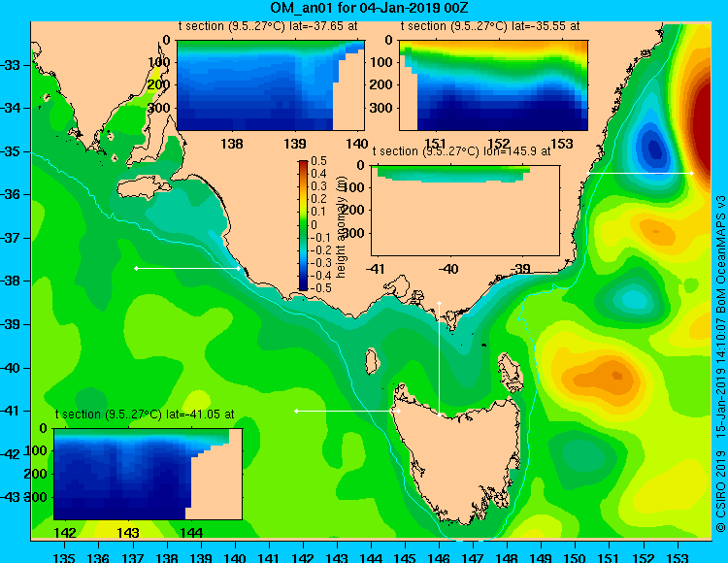Click the "lon=145.9" temperature section title
Image resolution: width=728 pixels, height=563 pixels.
461,151
